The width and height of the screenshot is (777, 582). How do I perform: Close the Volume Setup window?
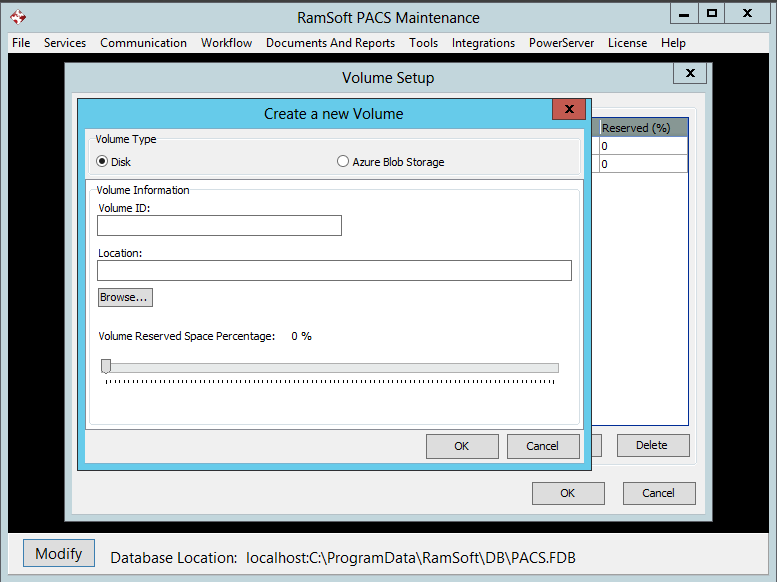tap(689, 74)
